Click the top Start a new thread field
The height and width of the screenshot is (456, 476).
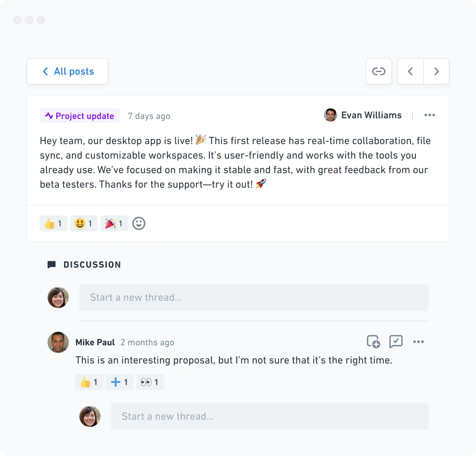pos(254,297)
